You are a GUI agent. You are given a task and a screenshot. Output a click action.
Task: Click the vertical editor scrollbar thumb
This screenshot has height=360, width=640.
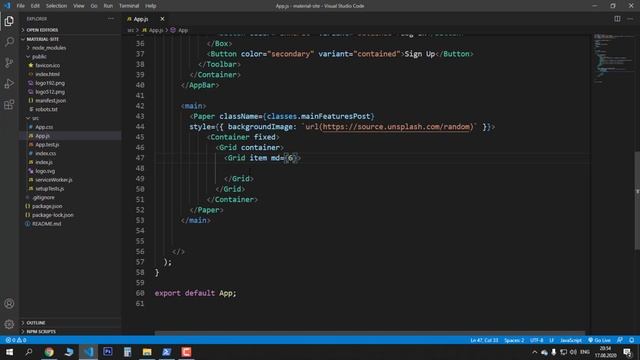[637, 200]
